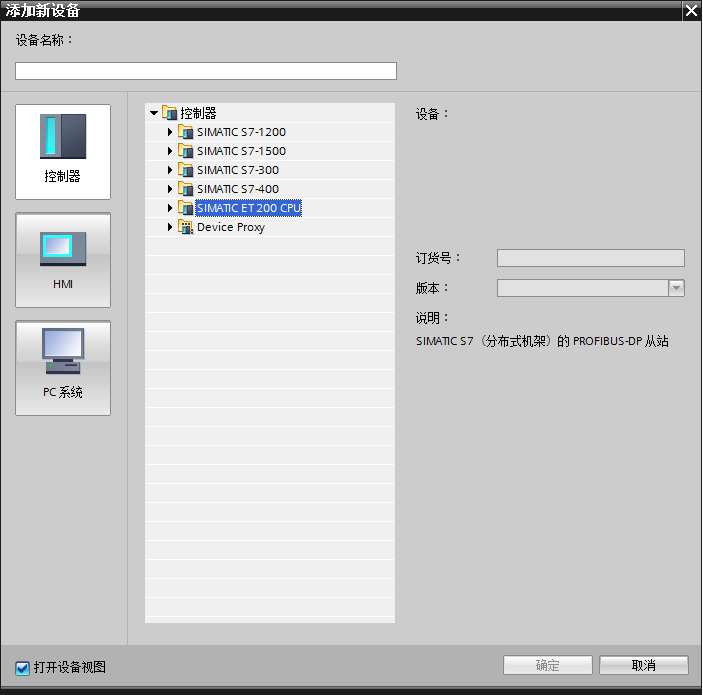Click the 确定 confirm button
This screenshot has width=703, height=695.
pyautogui.click(x=547, y=666)
